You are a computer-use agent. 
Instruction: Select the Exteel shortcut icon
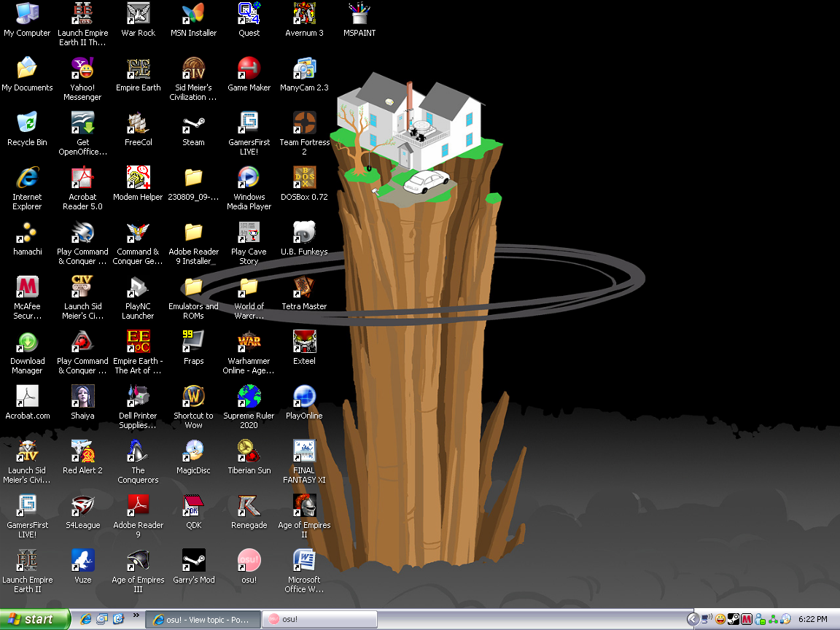tap(304, 348)
